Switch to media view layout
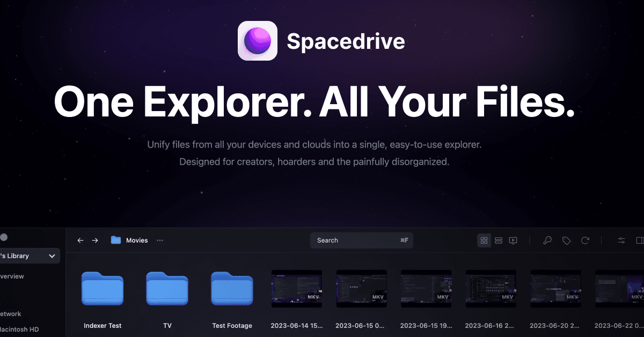The image size is (644, 337). point(513,240)
